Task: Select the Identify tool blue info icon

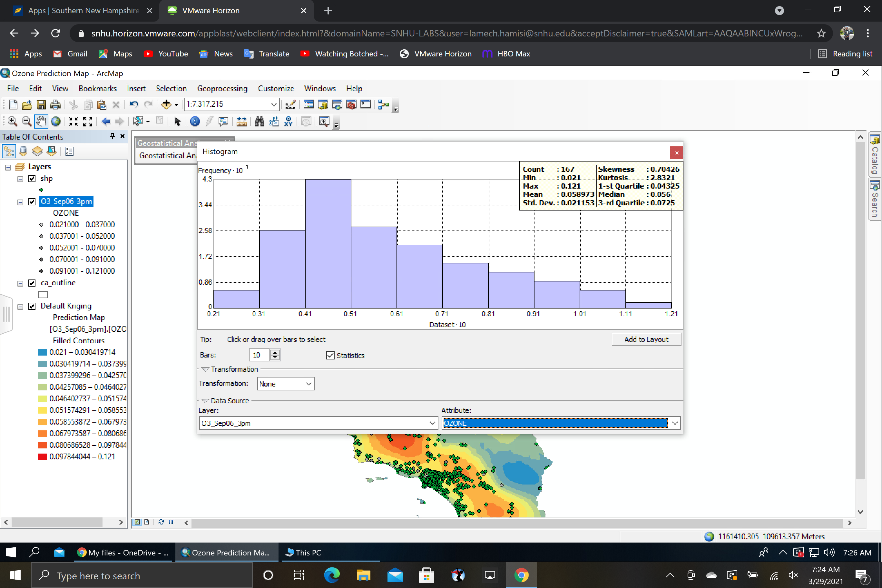Action: pyautogui.click(x=195, y=122)
